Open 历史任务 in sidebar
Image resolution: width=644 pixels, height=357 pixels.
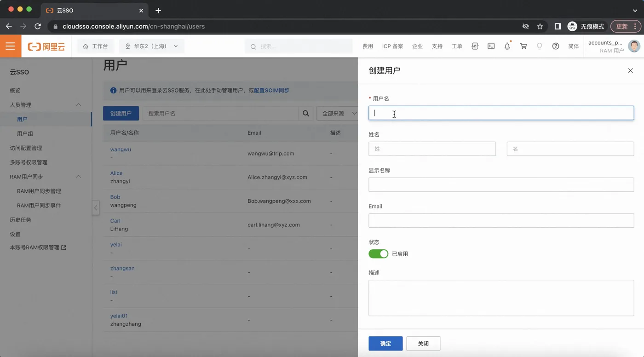(21, 220)
